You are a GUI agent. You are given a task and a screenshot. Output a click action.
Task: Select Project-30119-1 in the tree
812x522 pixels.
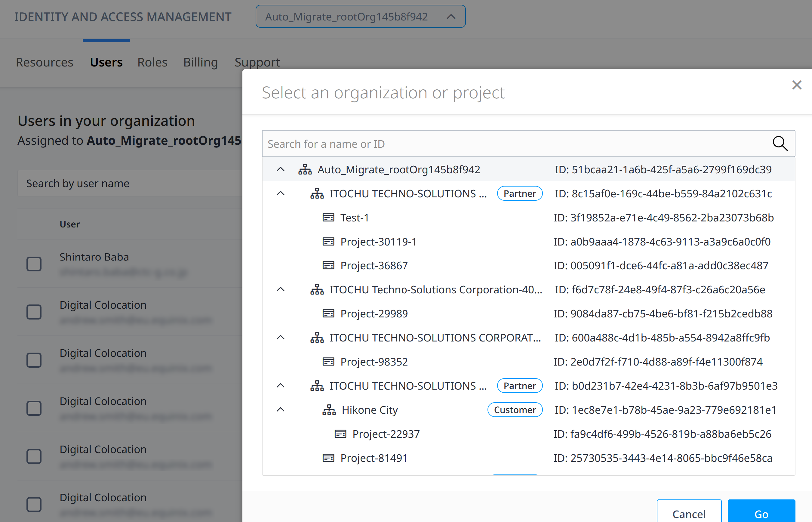tap(528, 242)
